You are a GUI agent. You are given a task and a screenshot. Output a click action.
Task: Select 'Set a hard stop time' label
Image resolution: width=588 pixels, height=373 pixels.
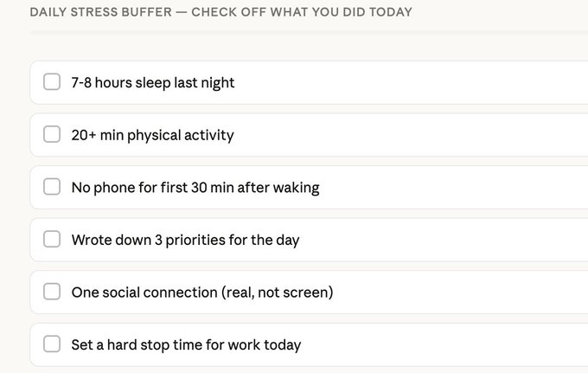[186, 345]
